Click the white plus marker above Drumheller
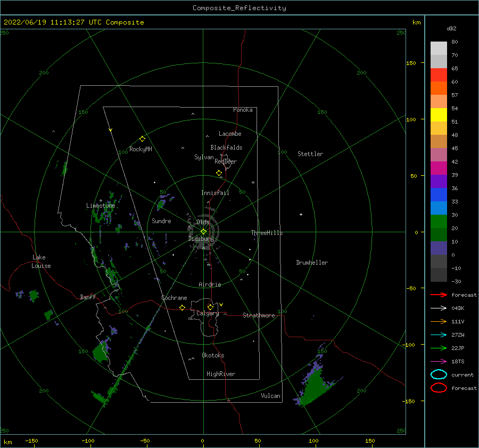 click(x=301, y=214)
